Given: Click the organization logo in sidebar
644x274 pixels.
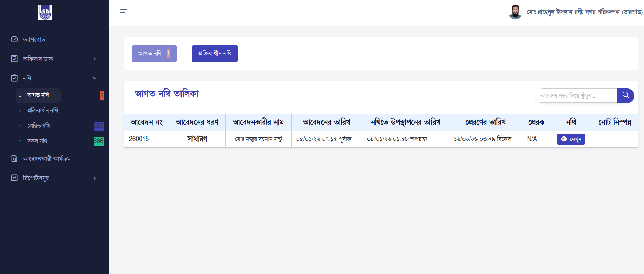Looking at the screenshot, I should click(x=45, y=12).
